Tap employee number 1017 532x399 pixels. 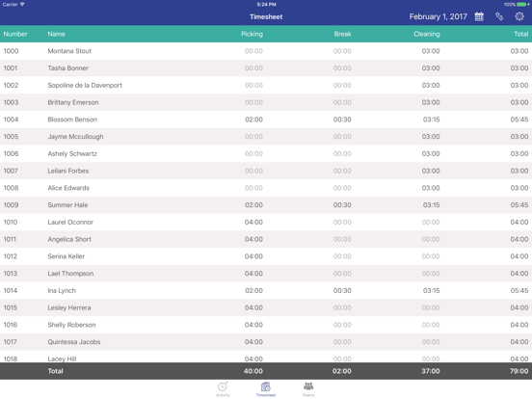(x=10, y=342)
